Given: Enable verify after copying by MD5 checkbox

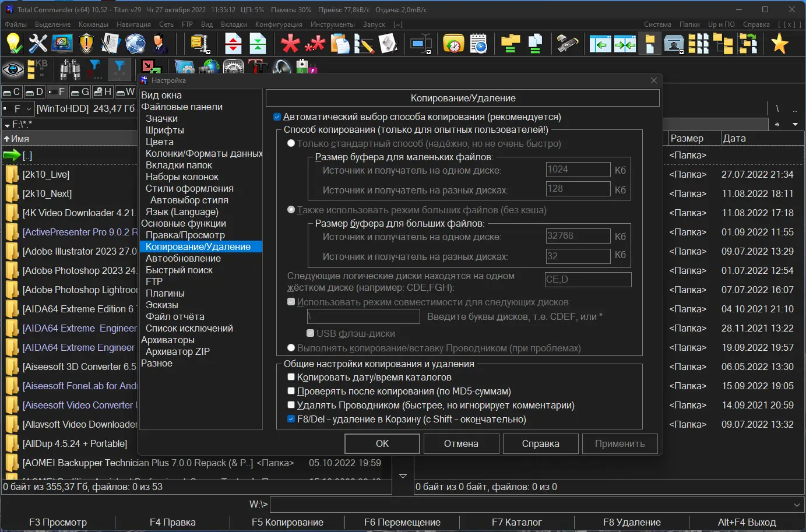Looking at the screenshot, I should pos(291,392).
